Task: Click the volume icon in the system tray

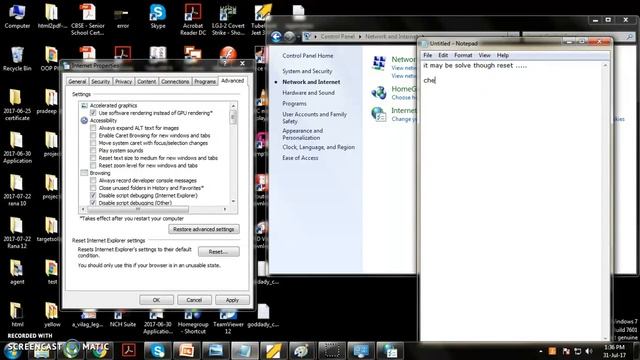Action: (589, 351)
